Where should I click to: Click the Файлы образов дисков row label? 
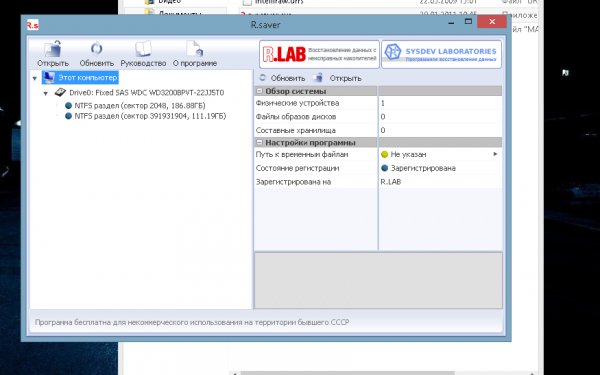(x=296, y=117)
